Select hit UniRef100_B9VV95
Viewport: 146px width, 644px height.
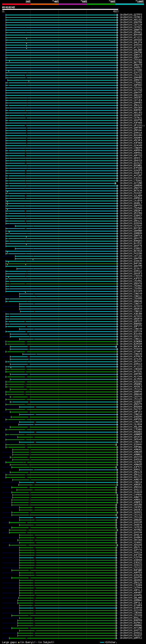(x=131, y=35)
